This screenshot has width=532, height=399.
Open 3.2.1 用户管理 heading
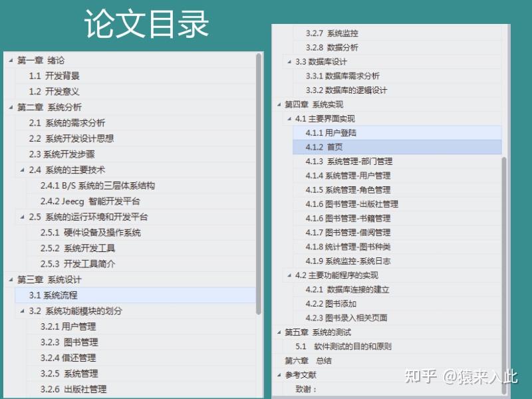click(x=68, y=327)
